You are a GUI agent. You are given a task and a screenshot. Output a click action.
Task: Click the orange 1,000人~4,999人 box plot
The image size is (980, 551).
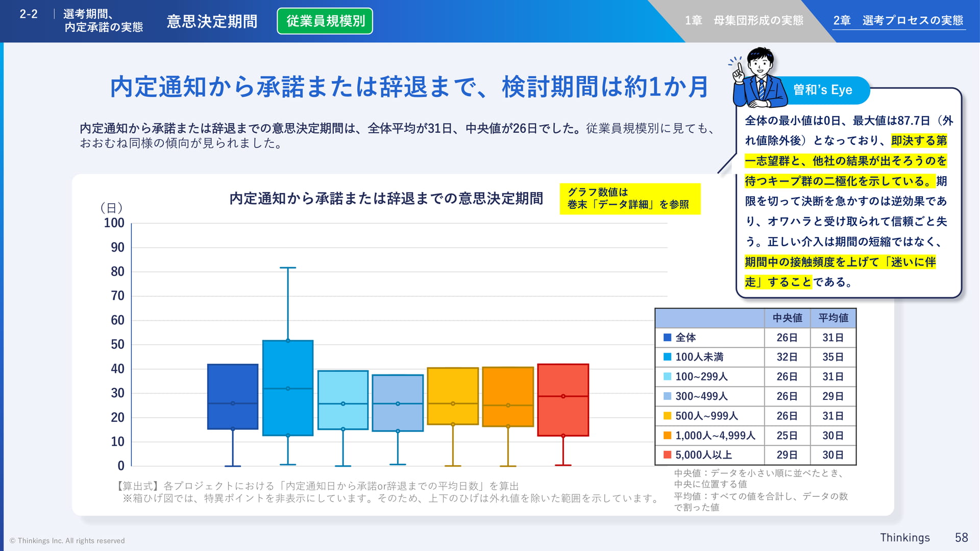pos(508,397)
